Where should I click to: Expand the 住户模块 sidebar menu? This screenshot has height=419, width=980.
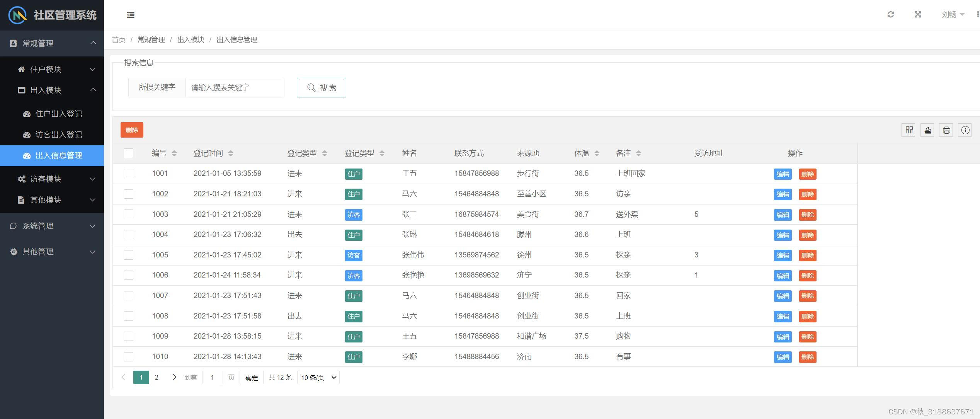(x=52, y=69)
